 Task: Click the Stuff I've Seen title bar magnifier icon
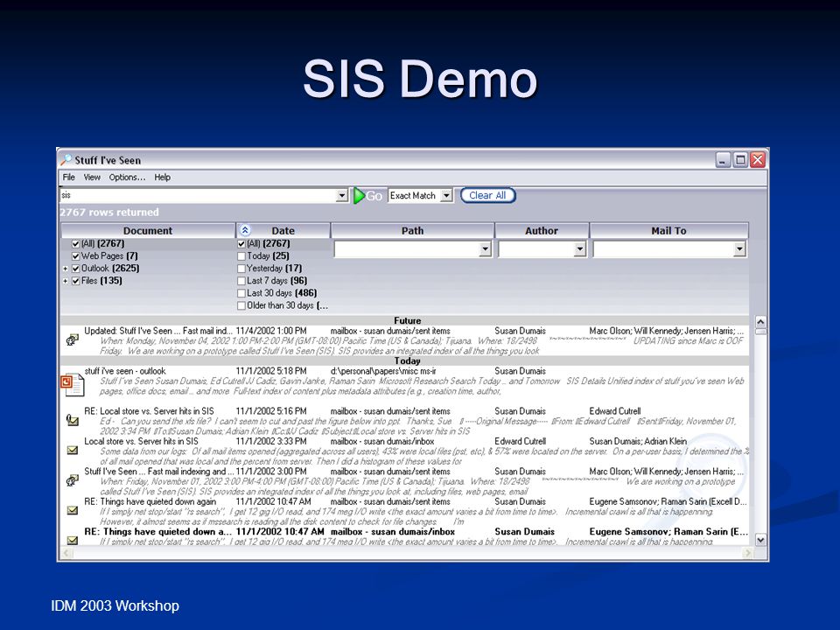pos(66,160)
